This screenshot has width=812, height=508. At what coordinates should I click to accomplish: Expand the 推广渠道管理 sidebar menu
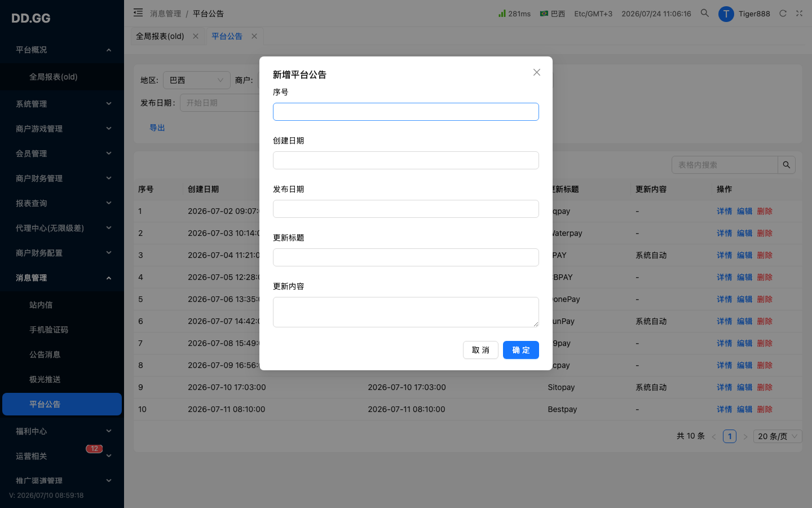[62, 481]
